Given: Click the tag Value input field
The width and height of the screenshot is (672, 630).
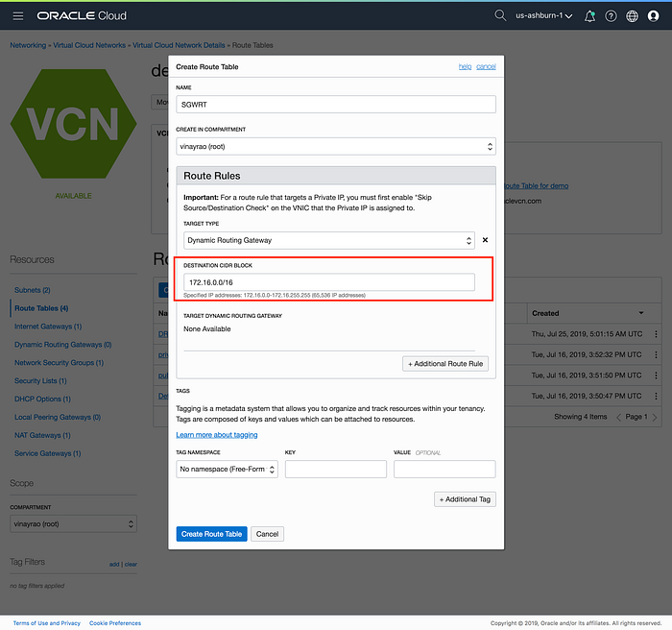Looking at the screenshot, I should tap(444, 469).
